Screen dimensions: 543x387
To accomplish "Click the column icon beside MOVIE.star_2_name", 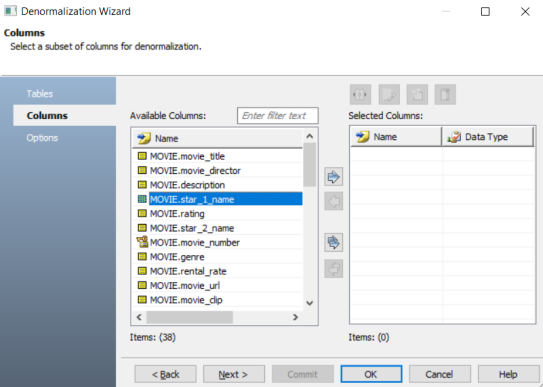I will click(x=142, y=228).
